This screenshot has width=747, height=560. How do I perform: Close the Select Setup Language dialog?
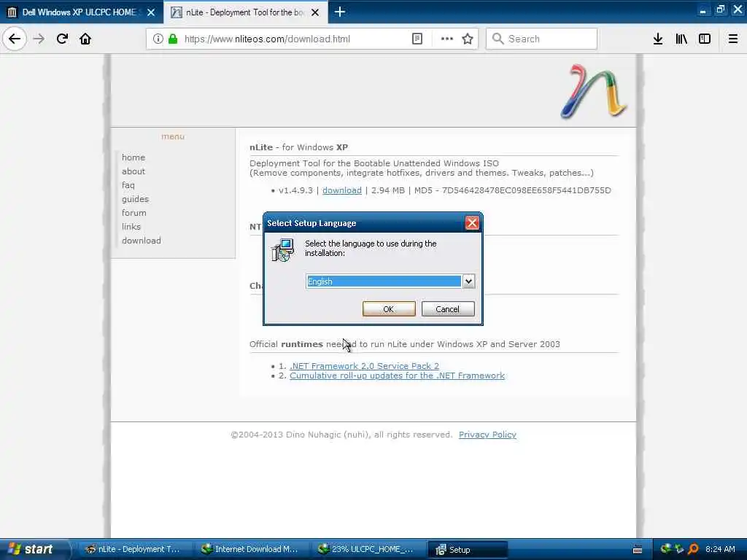(x=472, y=223)
